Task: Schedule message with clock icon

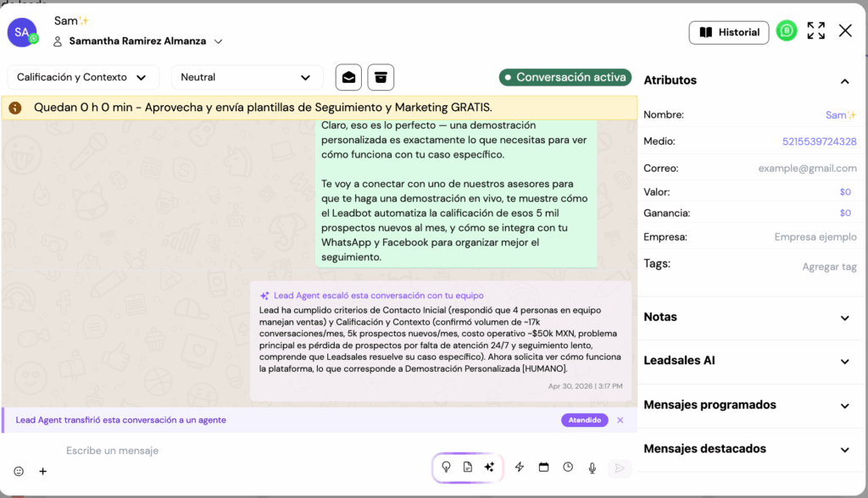Action: point(568,467)
